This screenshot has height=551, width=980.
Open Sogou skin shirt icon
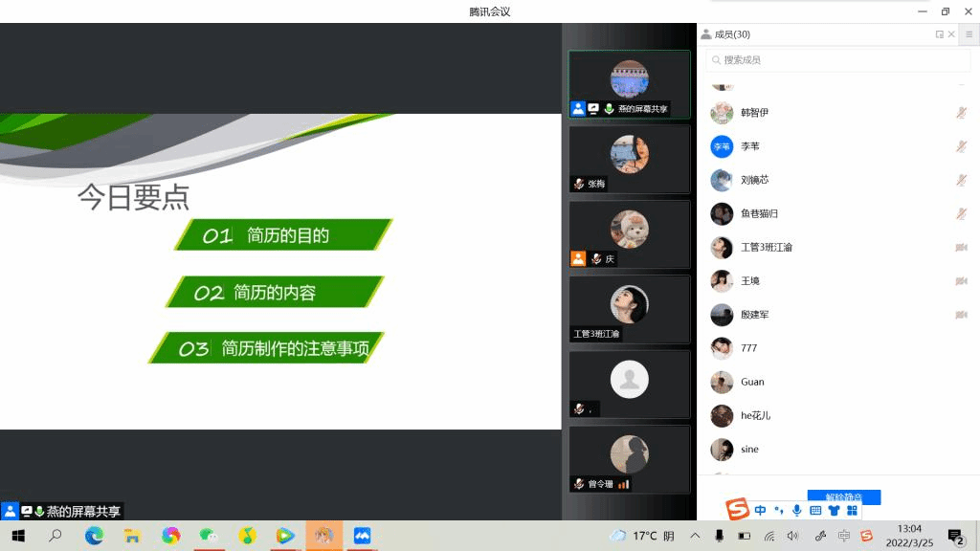[x=834, y=511]
